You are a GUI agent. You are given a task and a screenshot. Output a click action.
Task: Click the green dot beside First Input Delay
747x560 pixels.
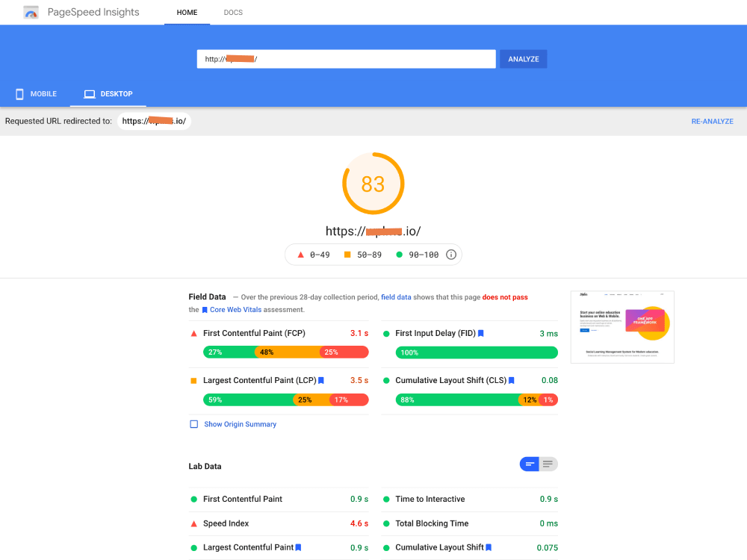386,334
